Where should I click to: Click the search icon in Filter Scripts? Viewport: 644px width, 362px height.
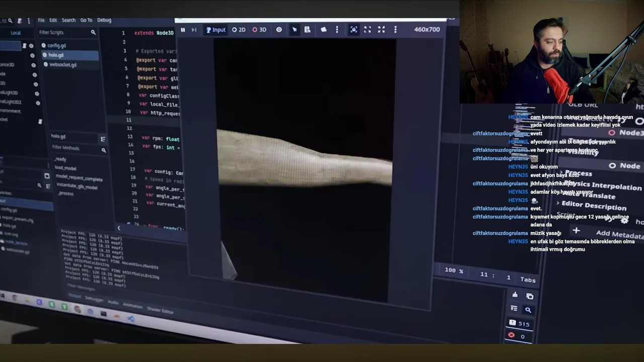[93, 32]
